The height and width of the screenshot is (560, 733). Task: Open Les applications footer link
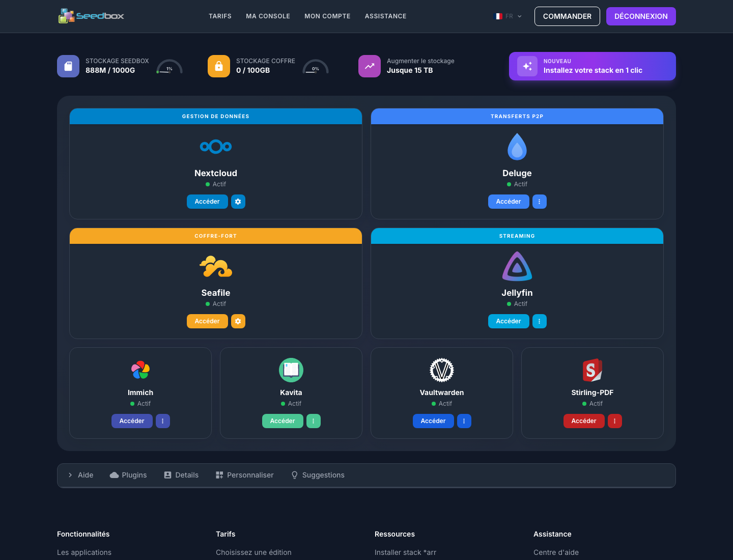tap(84, 552)
